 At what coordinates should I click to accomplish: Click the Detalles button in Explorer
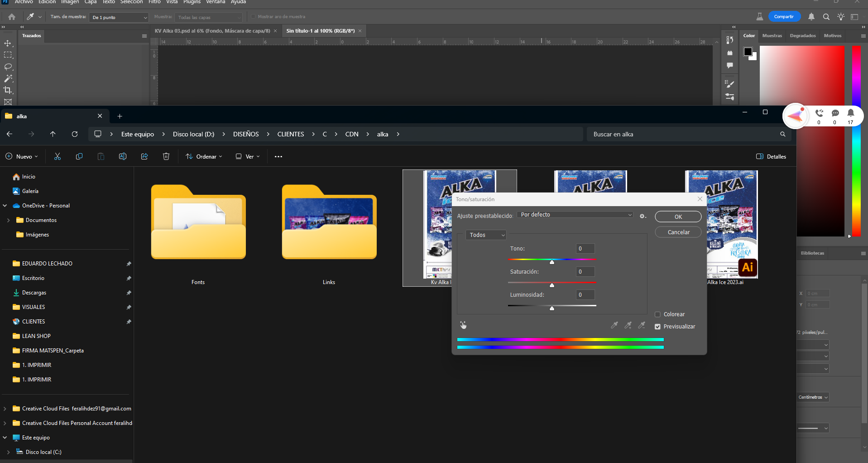pos(771,156)
